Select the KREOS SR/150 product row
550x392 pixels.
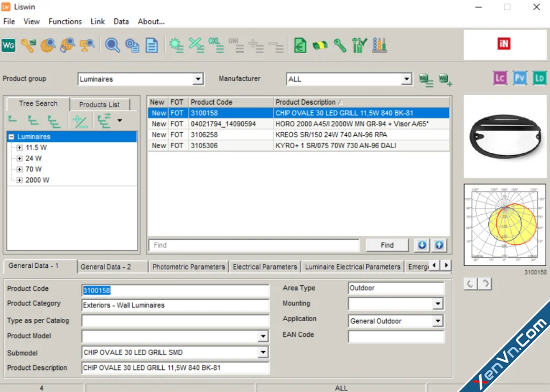pos(299,135)
